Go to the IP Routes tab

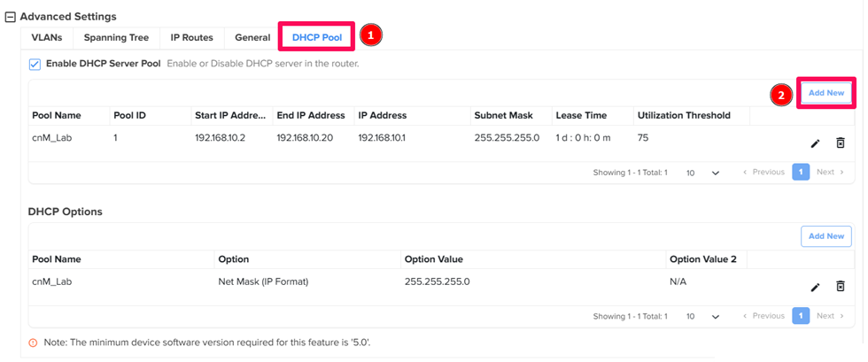click(x=191, y=38)
